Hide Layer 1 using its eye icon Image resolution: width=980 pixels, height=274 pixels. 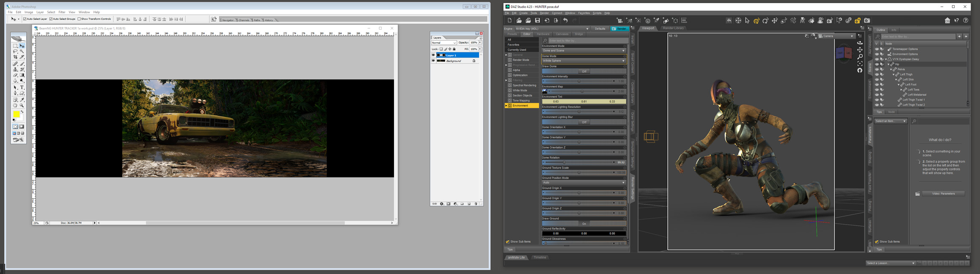pyautogui.click(x=433, y=55)
